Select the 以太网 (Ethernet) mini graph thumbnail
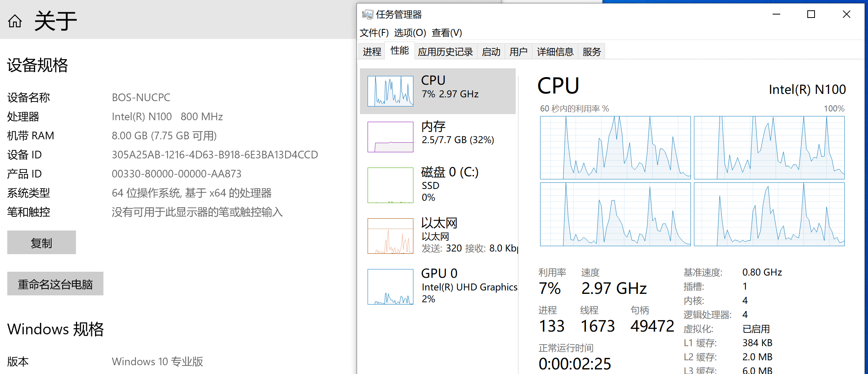 (390, 236)
